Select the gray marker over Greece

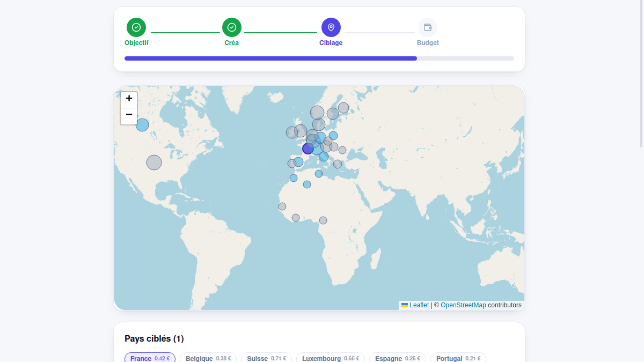(338, 164)
